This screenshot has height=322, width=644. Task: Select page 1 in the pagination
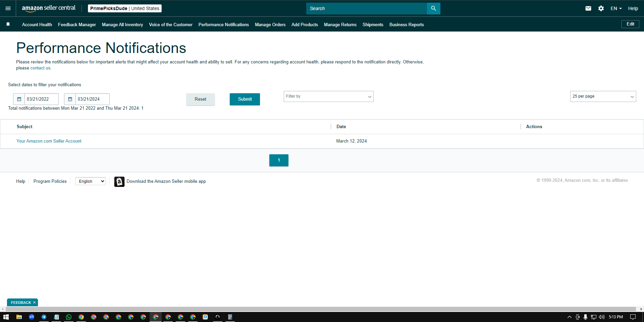coord(279,160)
